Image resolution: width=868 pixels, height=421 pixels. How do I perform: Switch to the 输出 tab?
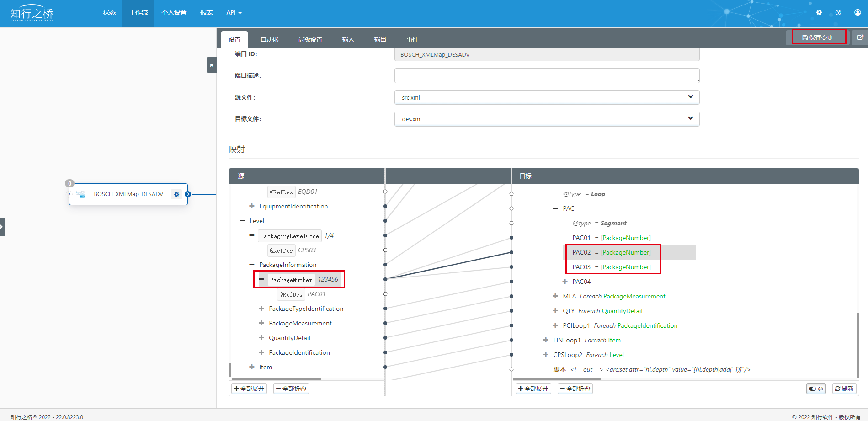pos(380,39)
